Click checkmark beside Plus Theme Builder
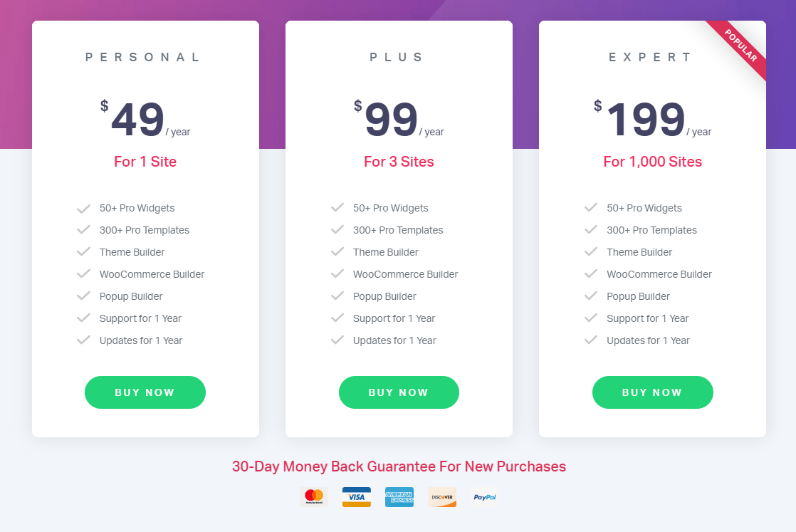Image resolution: width=796 pixels, height=532 pixels. tap(337, 252)
